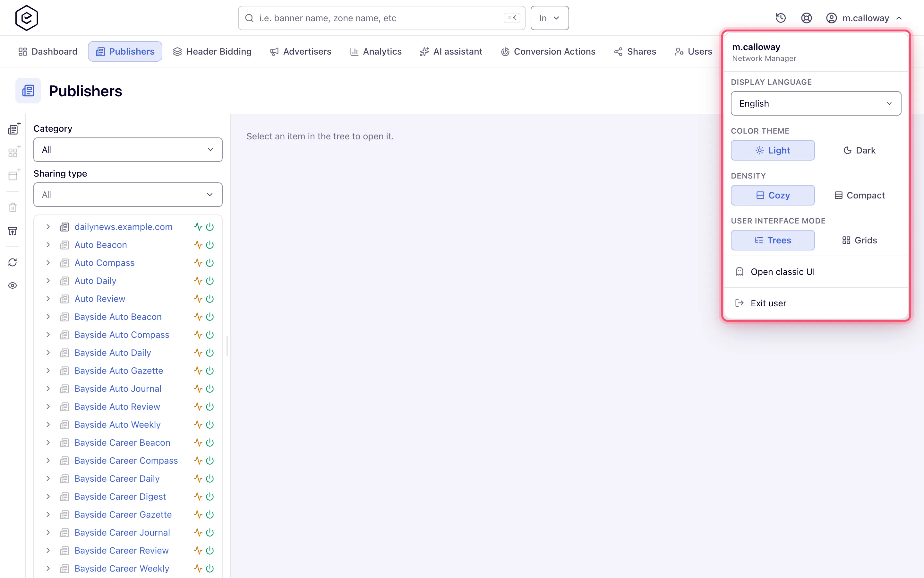This screenshot has height=578, width=924.
Task: Open the Sharing type dropdown
Action: pos(128,195)
